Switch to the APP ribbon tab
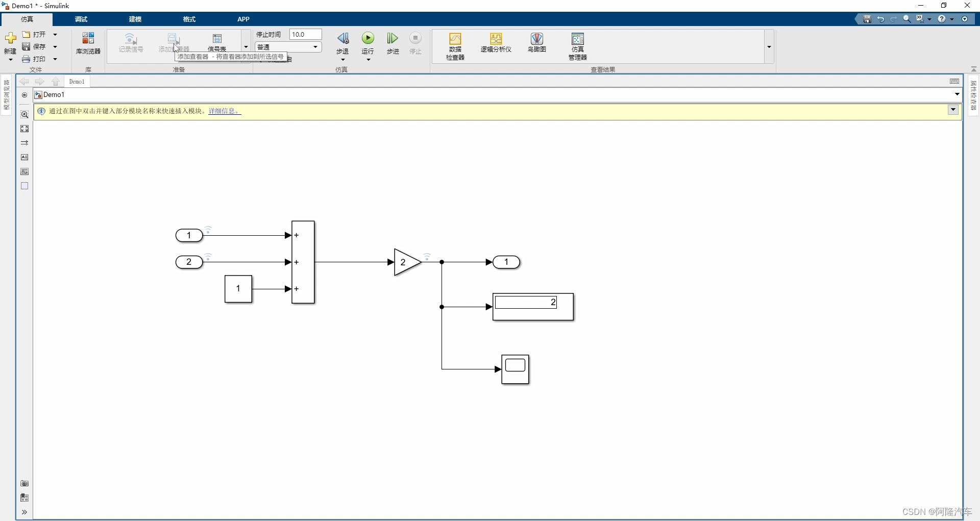The width and height of the screenshot is (980, 521). pos(243,19)
